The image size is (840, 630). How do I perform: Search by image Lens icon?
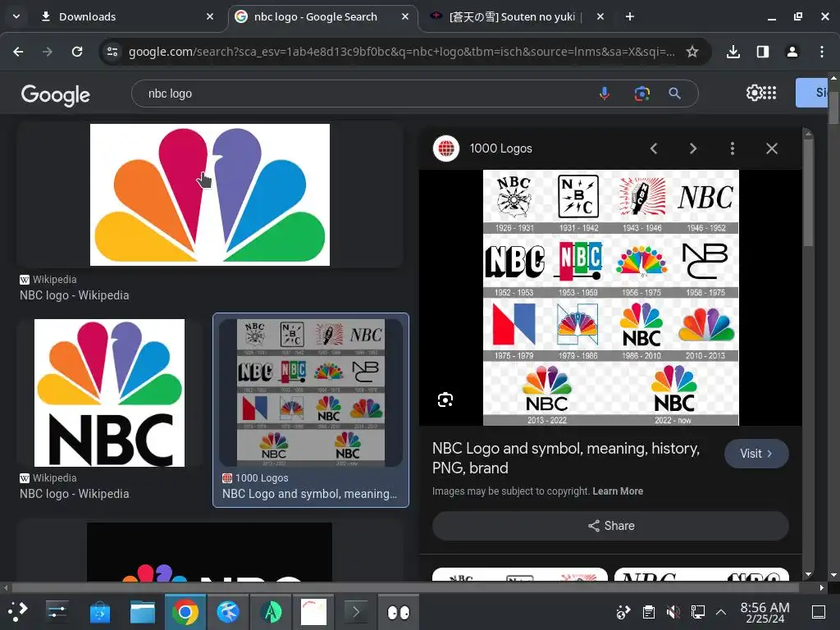coord(641,94)
